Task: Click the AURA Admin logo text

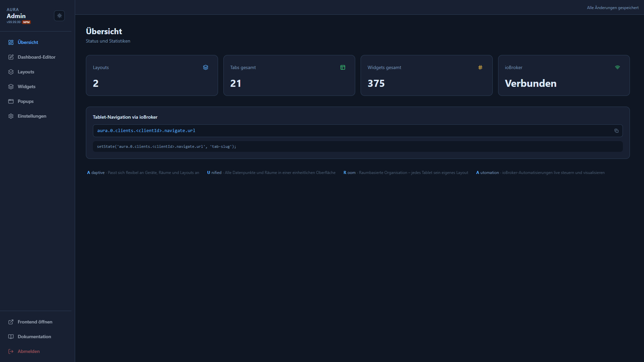Action: 16,13
